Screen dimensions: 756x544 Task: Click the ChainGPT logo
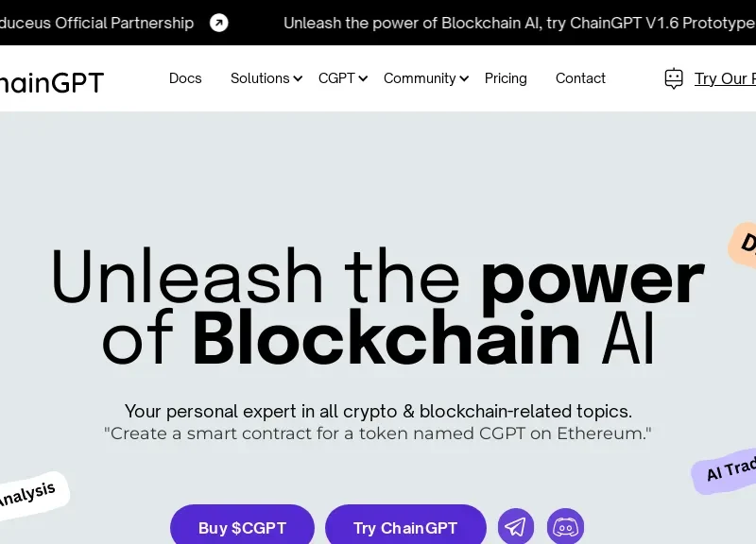tap(52, 81)
